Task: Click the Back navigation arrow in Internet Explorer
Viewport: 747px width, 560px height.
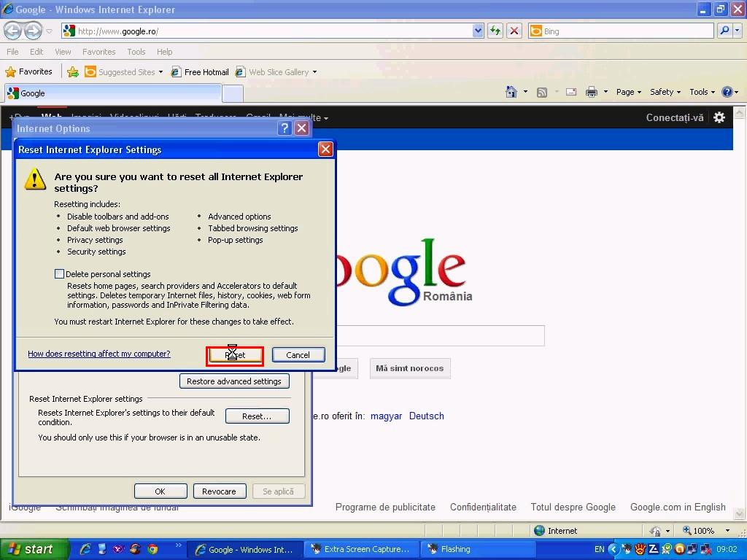Action: (13, 31)
